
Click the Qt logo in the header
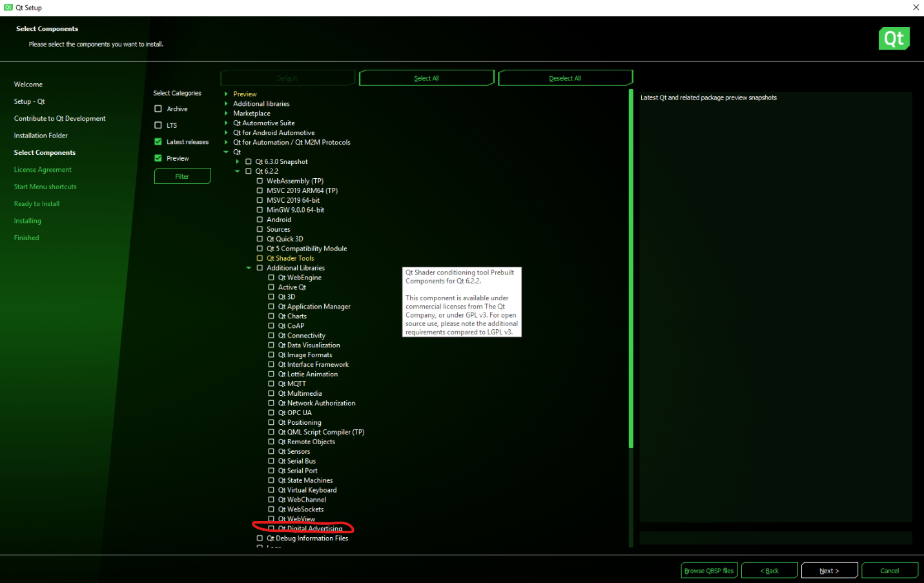click(894, 39)
